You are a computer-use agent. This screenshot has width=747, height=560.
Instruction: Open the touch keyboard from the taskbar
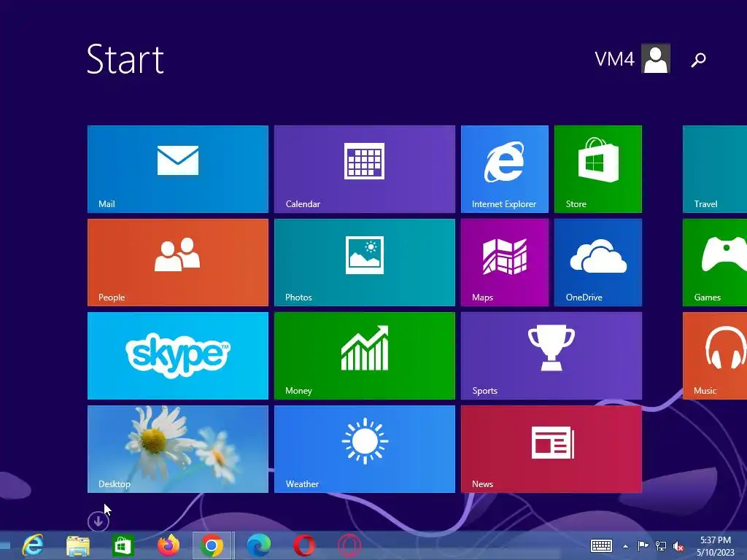click(x=601, y=545)
